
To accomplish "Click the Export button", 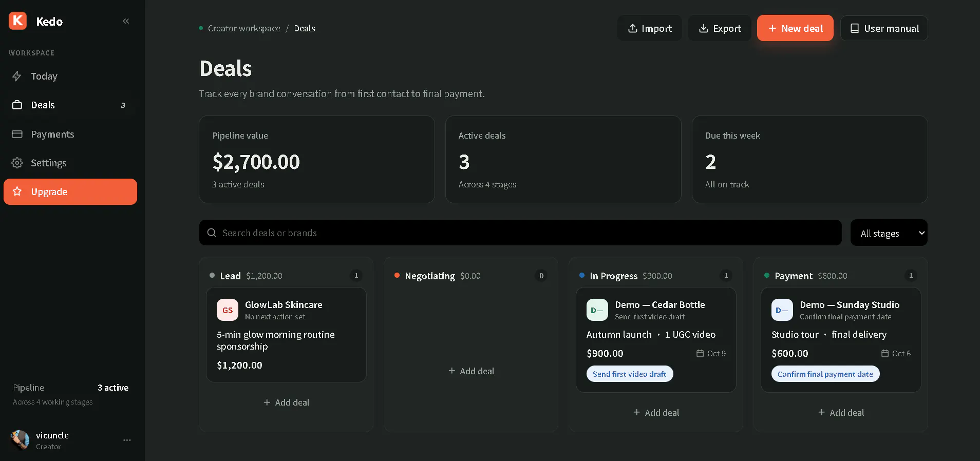I will pyautogui.click(x=720, y=28).
